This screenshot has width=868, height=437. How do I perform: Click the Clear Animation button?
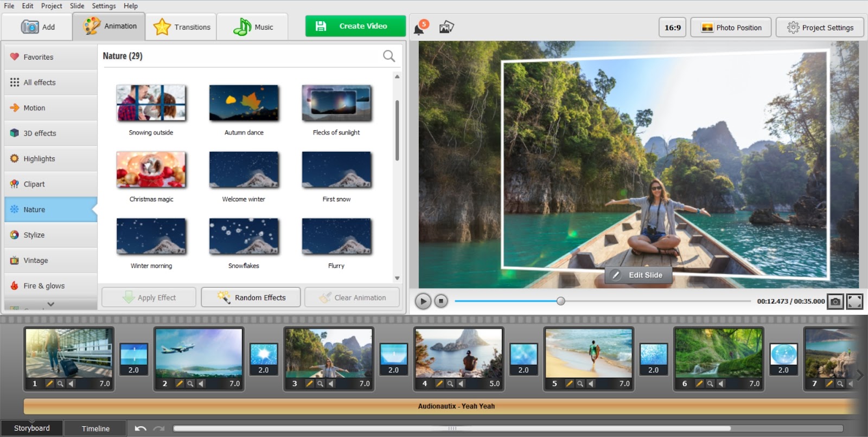point(352,297)
